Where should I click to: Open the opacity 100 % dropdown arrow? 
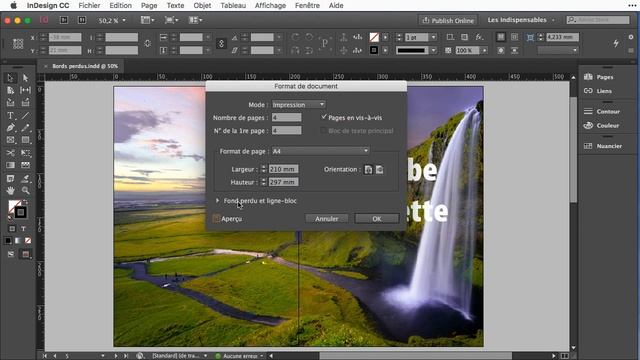484,50
